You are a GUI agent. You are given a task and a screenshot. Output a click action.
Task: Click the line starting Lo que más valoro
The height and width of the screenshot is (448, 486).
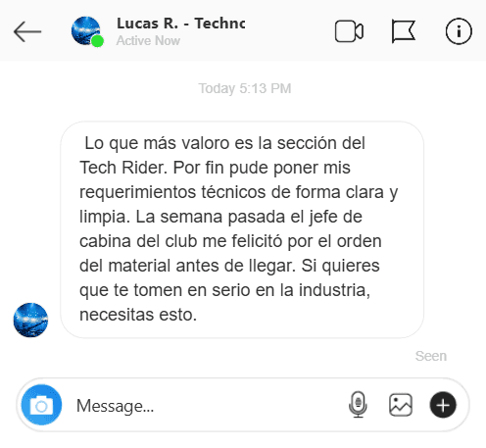[x=224, y=143]
